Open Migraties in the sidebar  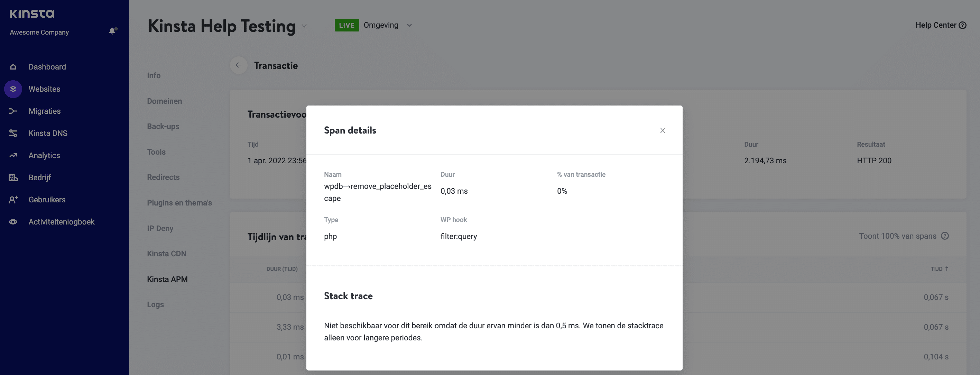point(45,111)
